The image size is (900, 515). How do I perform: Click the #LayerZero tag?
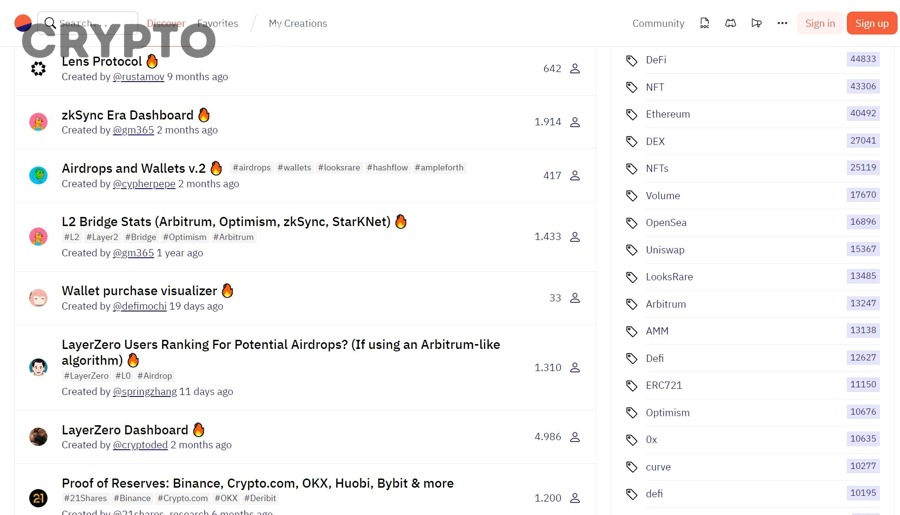point(86,376)
